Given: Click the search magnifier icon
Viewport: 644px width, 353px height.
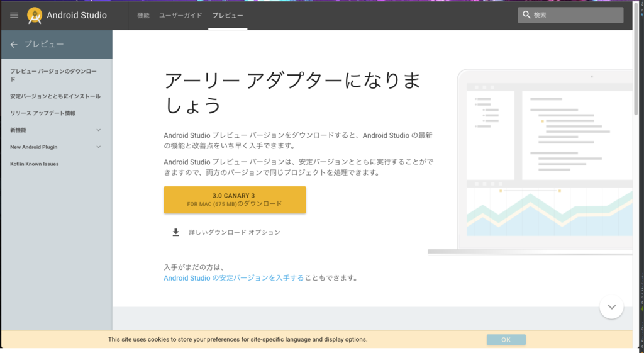Looking at the screenshot, I should [526, 15].
